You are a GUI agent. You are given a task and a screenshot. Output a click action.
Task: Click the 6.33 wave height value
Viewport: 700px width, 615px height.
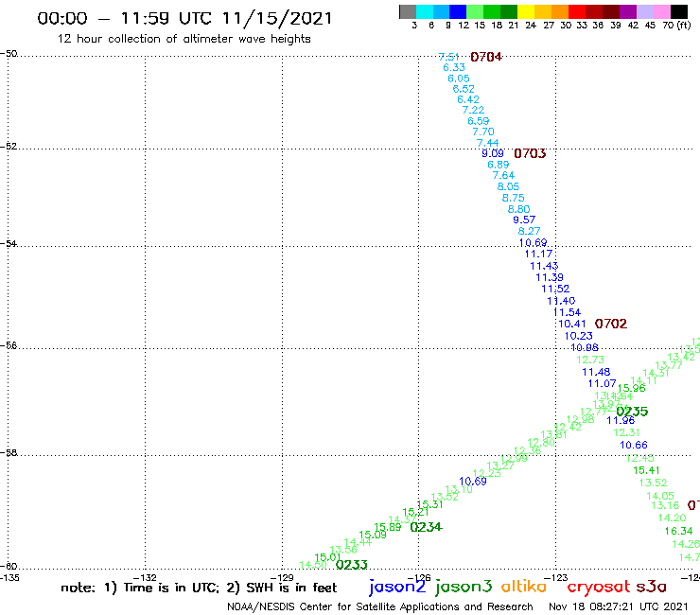click(454, 67)
